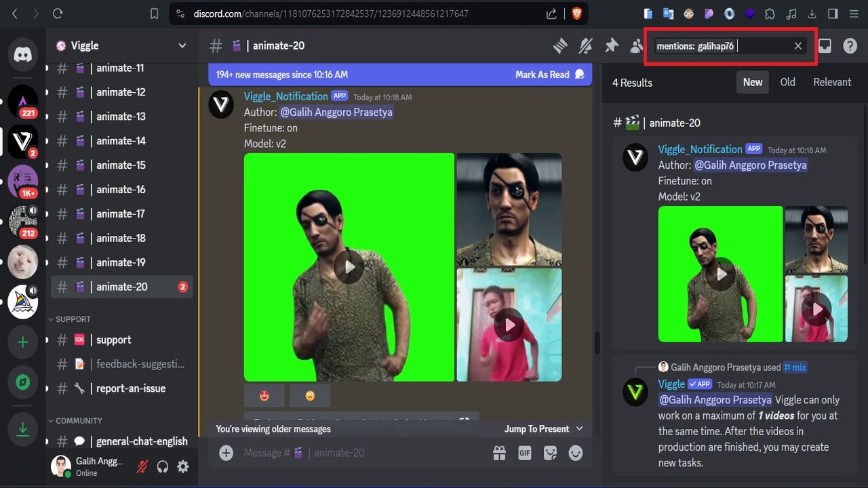Unmute the microphone in user panel
This screenshot has height=488, width=868.
142,466
